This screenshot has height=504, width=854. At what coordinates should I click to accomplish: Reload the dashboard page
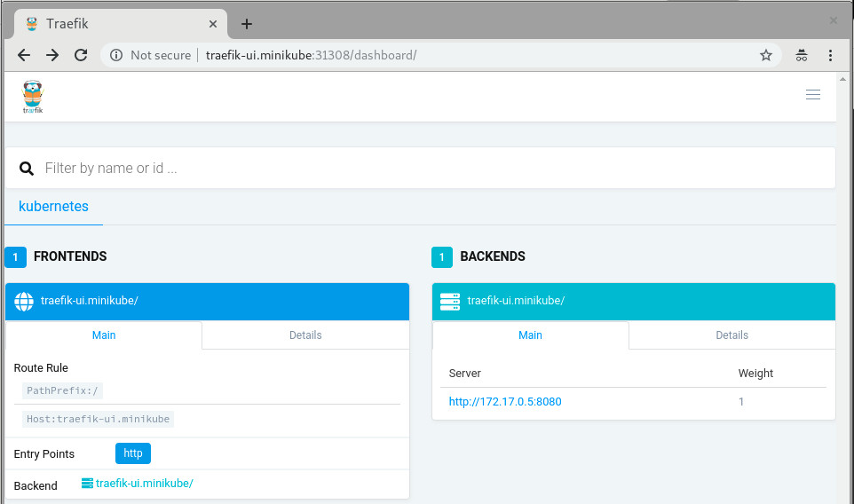tap(81, 55)
